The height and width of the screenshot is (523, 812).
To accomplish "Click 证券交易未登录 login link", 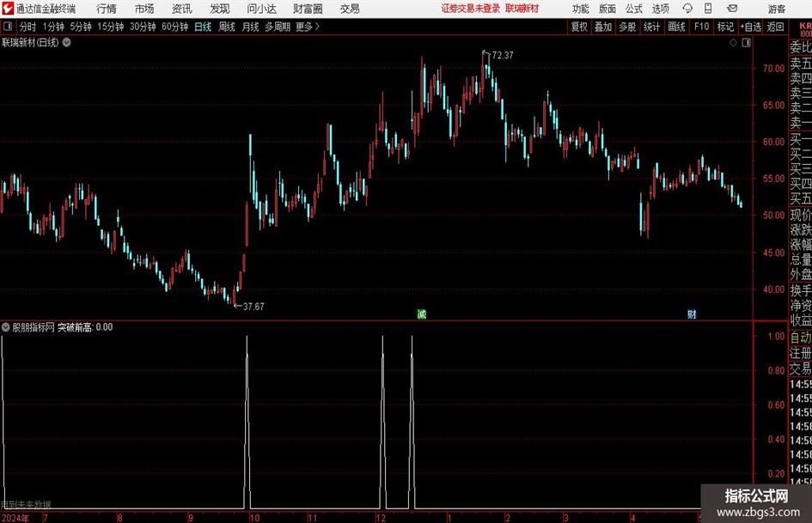I will pyautogui.click(x=471, y=9).
